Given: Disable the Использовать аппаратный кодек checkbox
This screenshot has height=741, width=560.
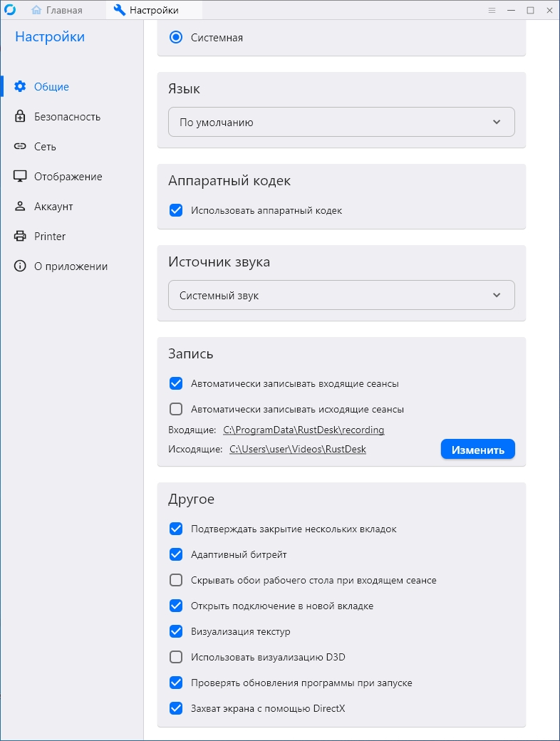Looking at the screenshot, I should click(x=176, y=210).
